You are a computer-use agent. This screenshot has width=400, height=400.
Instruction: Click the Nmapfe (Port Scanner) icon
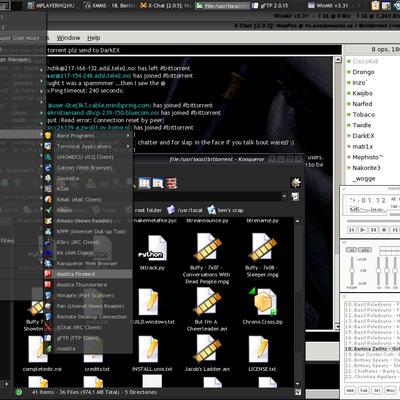pyautogui.click(x=48, y=295)
